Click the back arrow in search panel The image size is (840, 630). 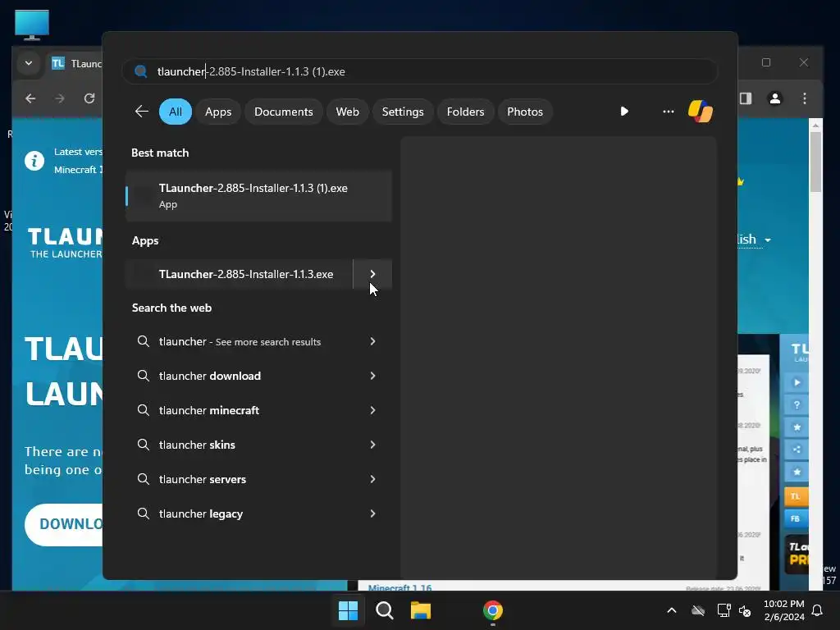click(141, 112)
